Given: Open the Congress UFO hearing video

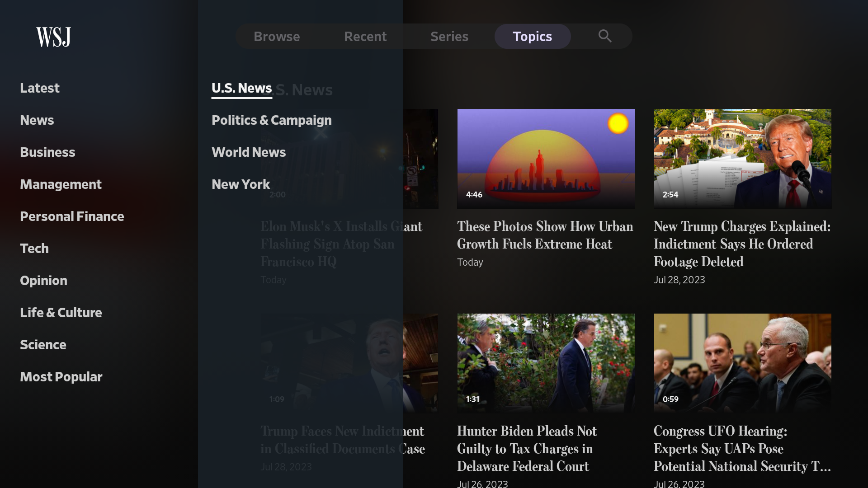Looking at the screenshot, I should pyautogui.click(x=742, y=362).
